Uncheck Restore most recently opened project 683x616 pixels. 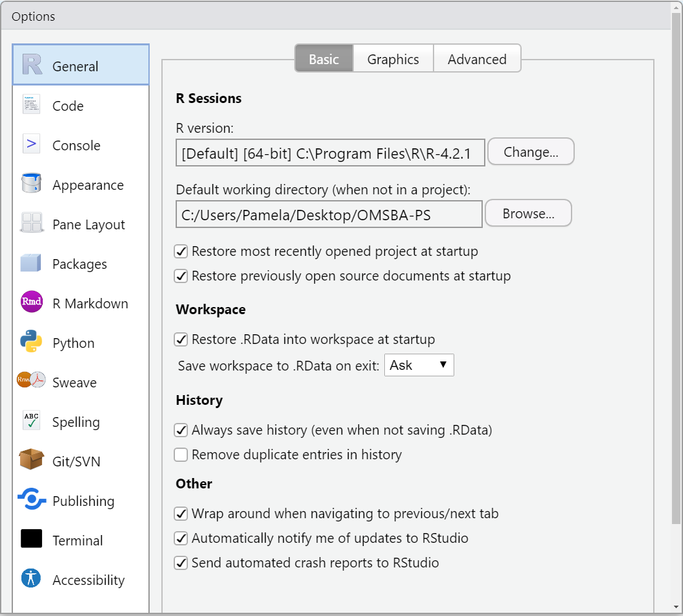point(181,251)
